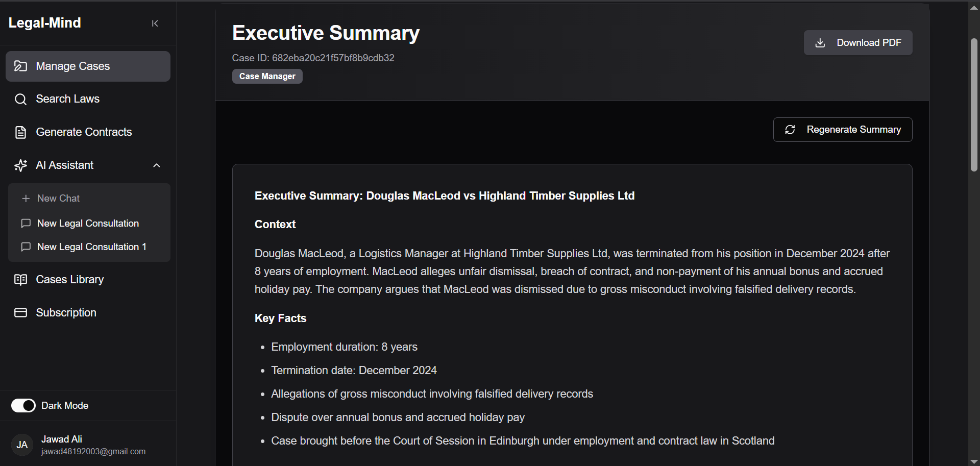Click the Cases Library book icon
The image size is (980, 466).
coord(20,280)
